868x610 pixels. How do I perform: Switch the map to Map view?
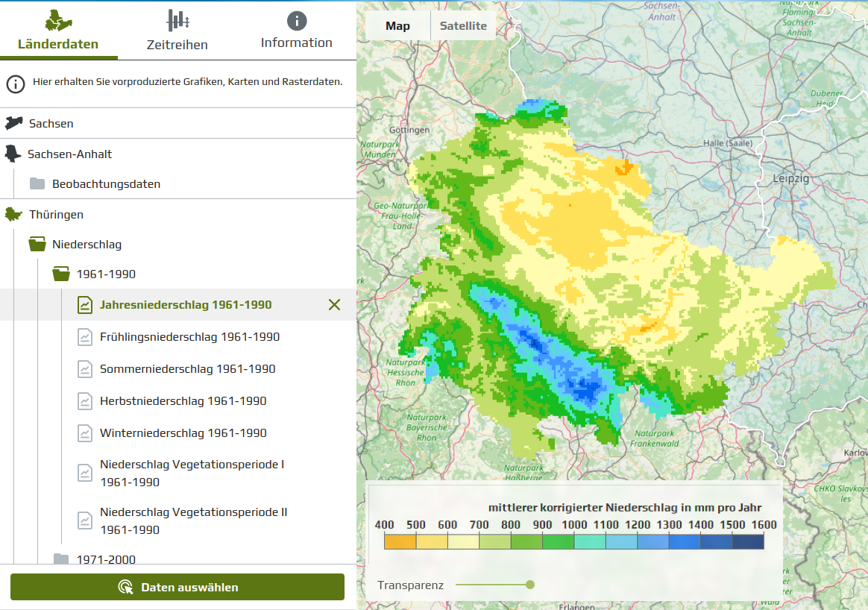[x=397, y=26]
